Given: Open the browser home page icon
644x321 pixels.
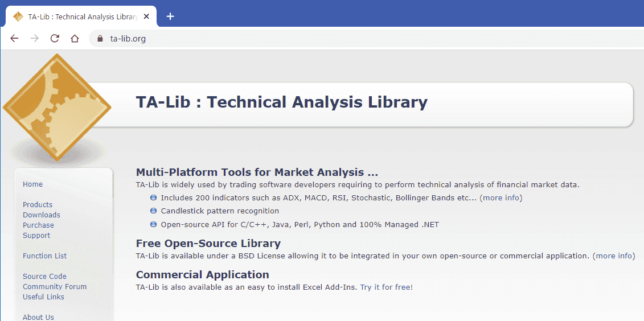Looking at the screenshot, I should (75, 39).
